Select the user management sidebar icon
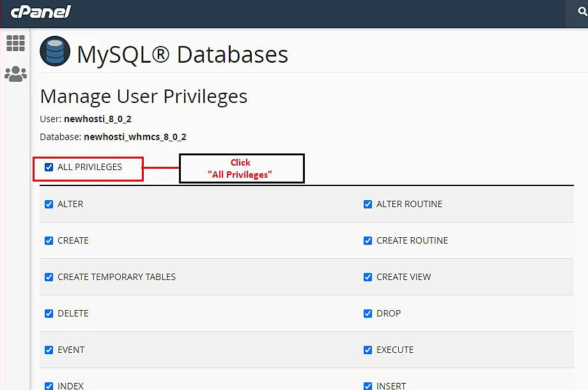Image resolution: width=588 pixels, height=390 pixels. point(15,73)
